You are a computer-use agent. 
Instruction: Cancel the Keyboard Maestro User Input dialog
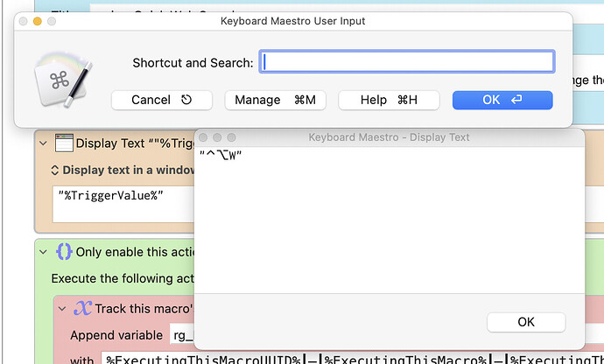point(162,100)
